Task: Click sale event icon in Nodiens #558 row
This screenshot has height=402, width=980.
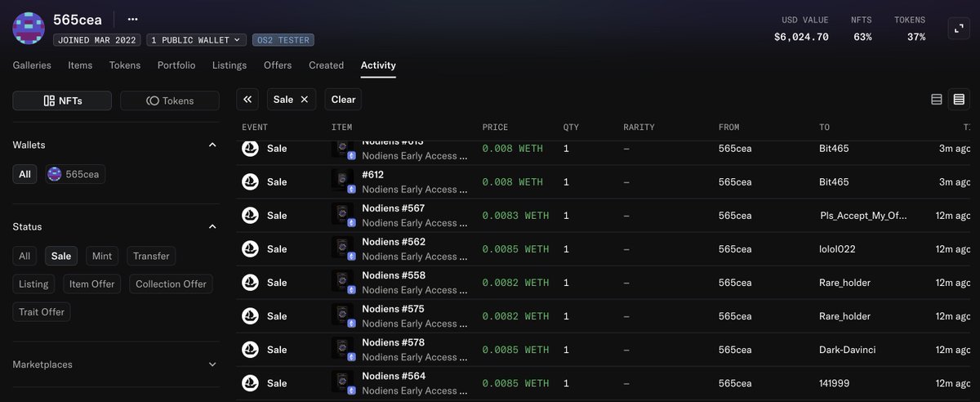Action: point(250,283)
